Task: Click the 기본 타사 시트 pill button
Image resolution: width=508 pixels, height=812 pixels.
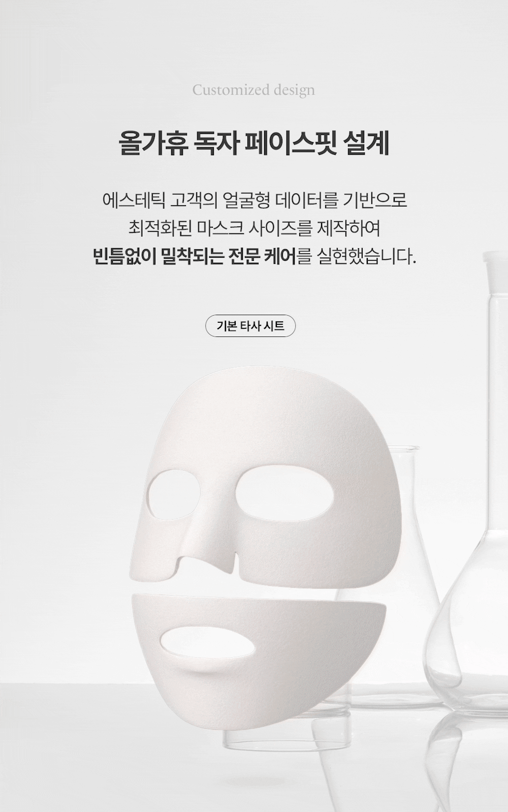Action: coord(250,326)
